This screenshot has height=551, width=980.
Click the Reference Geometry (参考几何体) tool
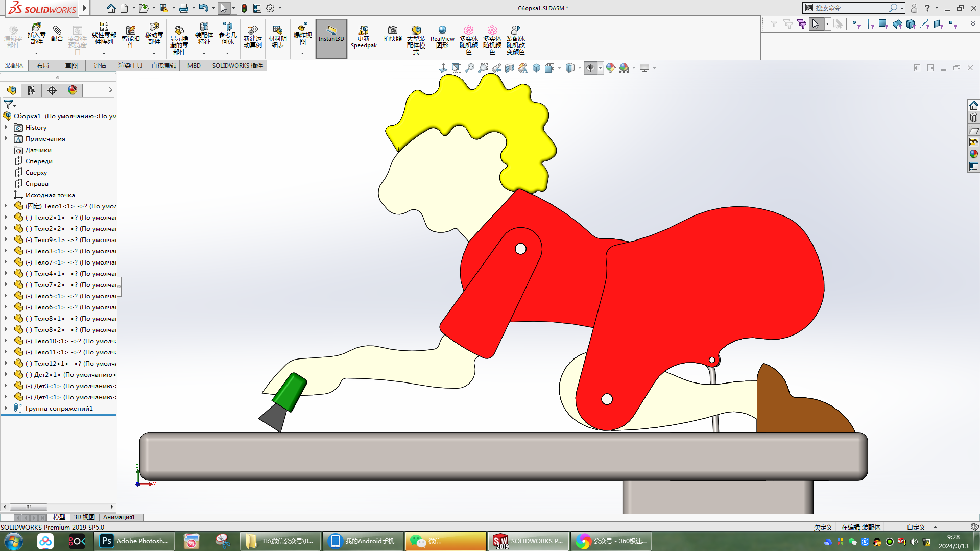pos(227,34)
